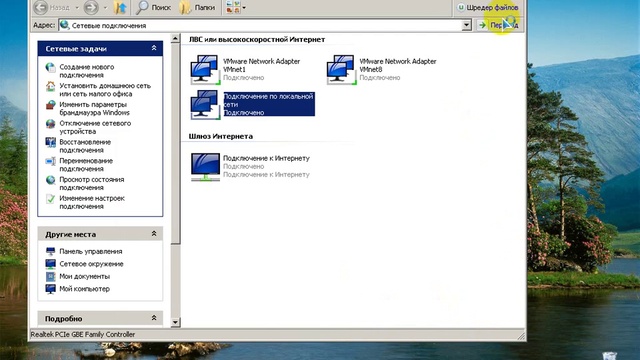Expand the address bar dropdown arrow
Viewport: 640px width, 360px height.
467,25
